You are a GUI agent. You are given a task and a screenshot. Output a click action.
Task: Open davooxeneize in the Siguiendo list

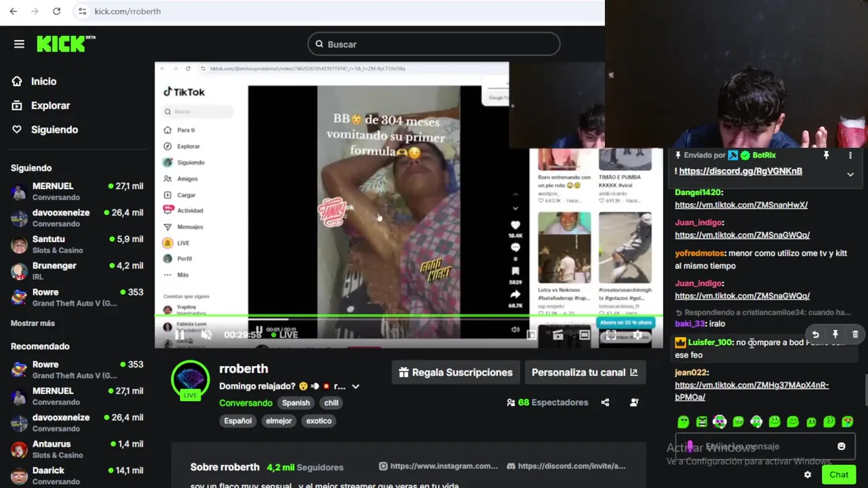tap(77, 218)
